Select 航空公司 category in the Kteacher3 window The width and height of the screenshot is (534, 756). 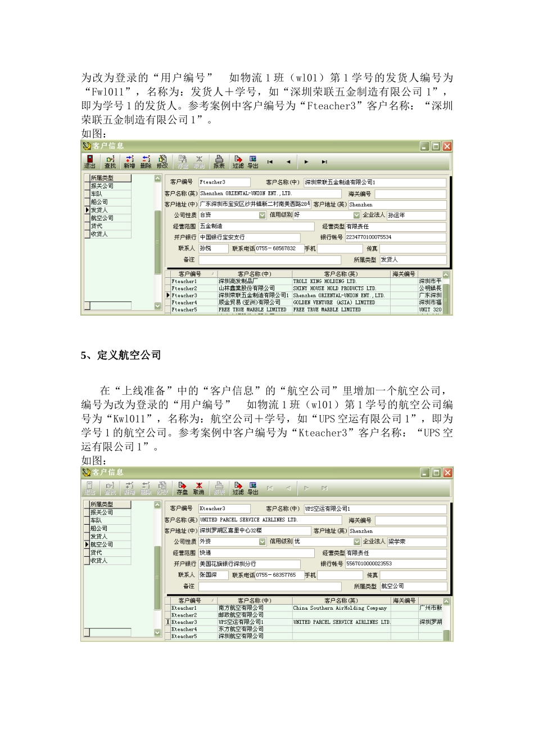[110, 544]
